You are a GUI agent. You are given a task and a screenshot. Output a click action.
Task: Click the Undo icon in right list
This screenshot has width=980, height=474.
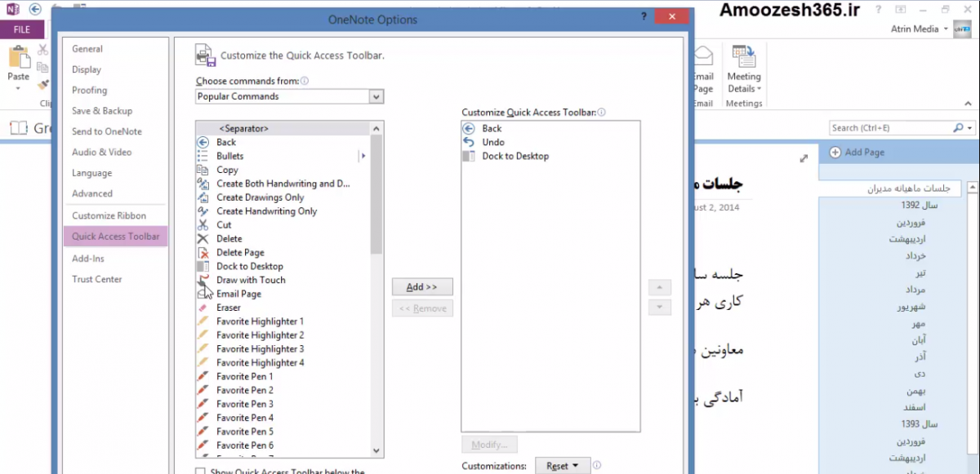(x=469, y=142)
